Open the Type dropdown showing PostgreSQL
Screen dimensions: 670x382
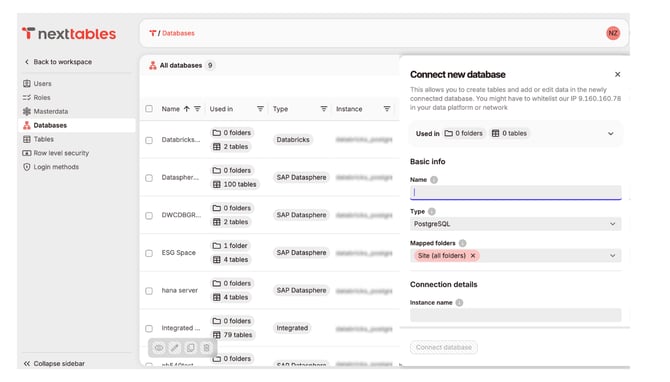pyautogui.click(x=515, y=224)
